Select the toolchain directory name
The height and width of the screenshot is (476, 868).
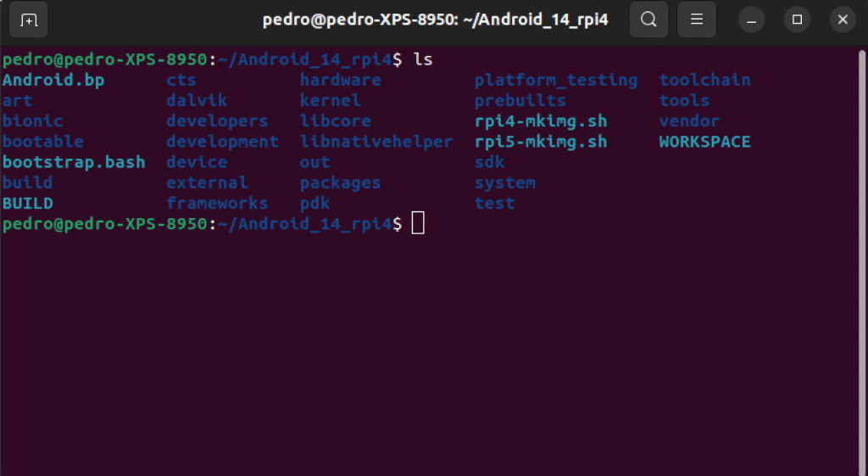click(704, 80)
